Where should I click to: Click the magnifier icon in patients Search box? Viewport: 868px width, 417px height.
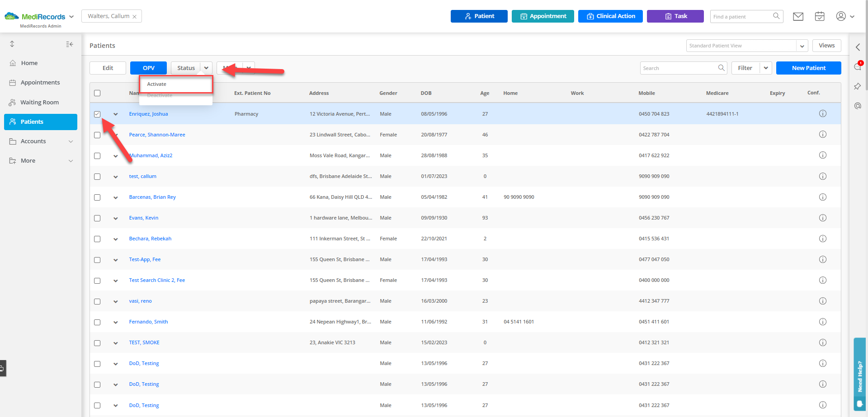[x=721, y=68]
